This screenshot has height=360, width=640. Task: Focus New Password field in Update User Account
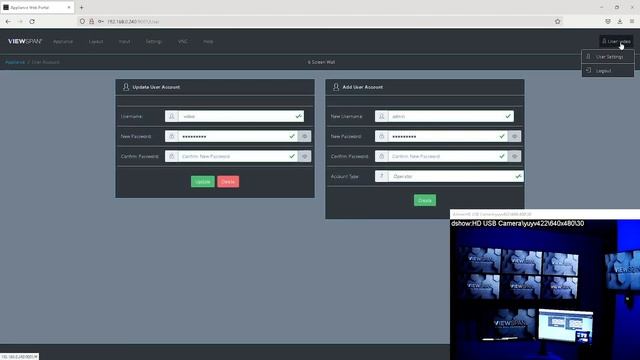point(238,136)
